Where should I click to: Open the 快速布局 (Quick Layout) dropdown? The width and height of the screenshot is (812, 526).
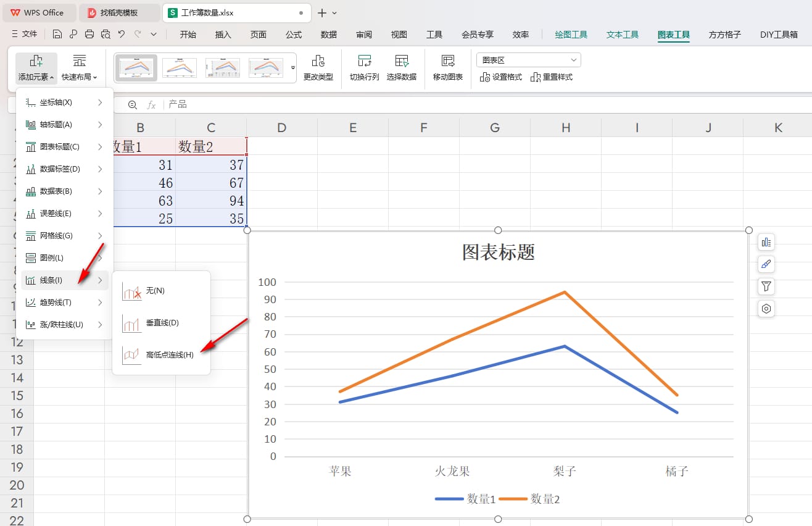coord(80,69)
